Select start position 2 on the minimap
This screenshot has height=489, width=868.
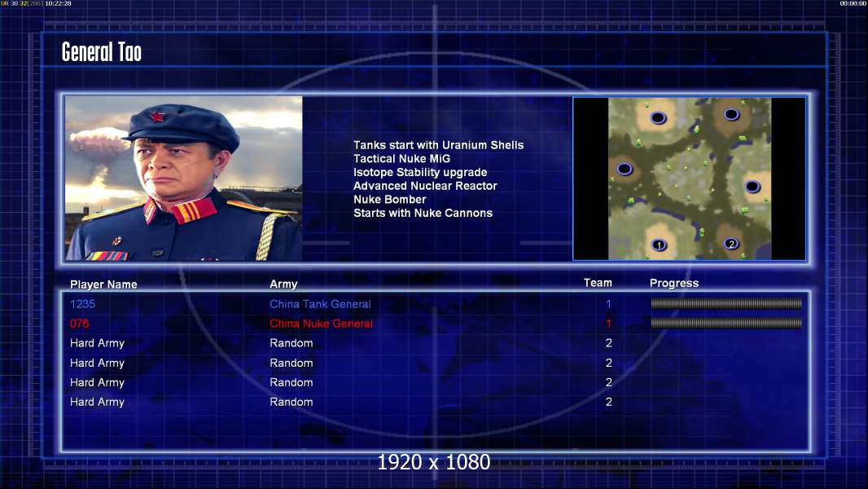coord(731,244)
